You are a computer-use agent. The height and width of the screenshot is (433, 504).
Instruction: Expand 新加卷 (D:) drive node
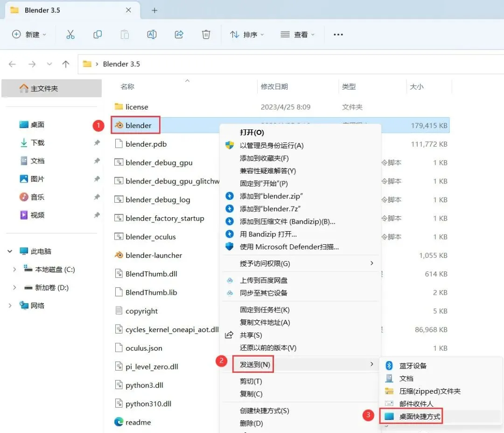tap(14, 287)
